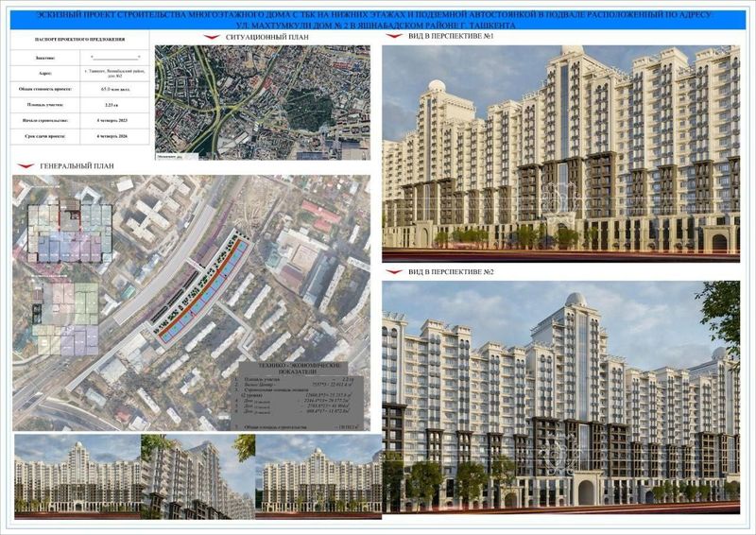Select the blue project title banner
This screenshot has width=756, height=535.
[x=377, y=20]
